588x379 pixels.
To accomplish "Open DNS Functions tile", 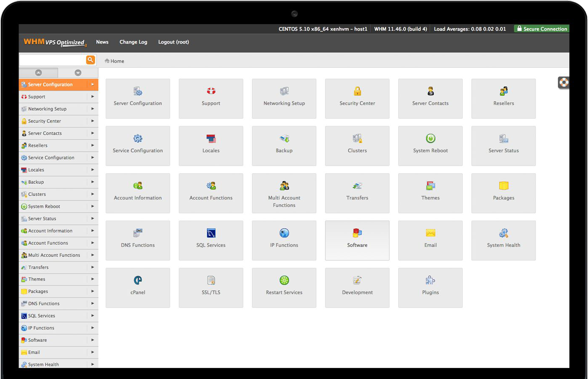I will (x=138, y=240).
